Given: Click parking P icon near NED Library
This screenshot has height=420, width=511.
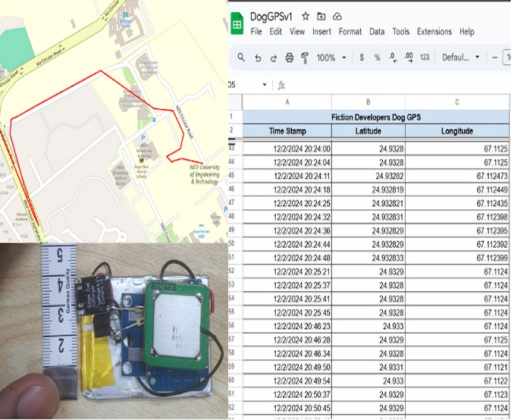Looking at the screenshot, I should (143, 138).
